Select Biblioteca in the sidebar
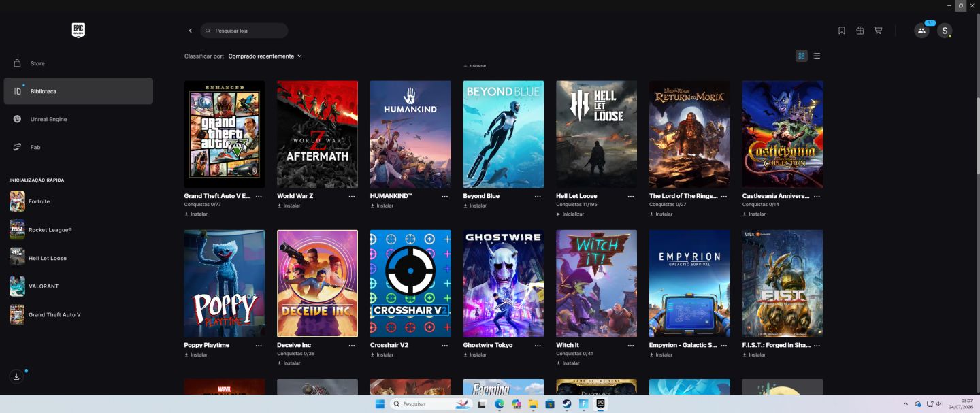This screenshot has width=980, height=413. 78,91
